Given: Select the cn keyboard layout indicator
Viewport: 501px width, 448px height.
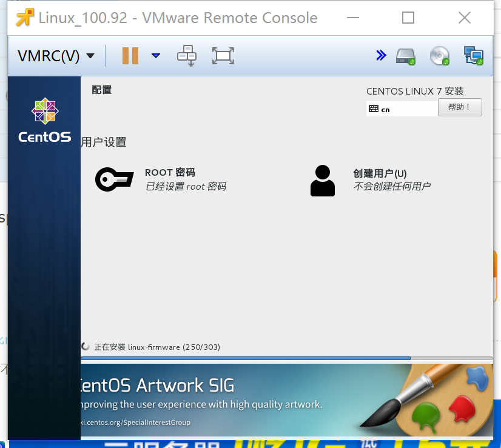Looking at the screenshot, I should coord(402,109).
